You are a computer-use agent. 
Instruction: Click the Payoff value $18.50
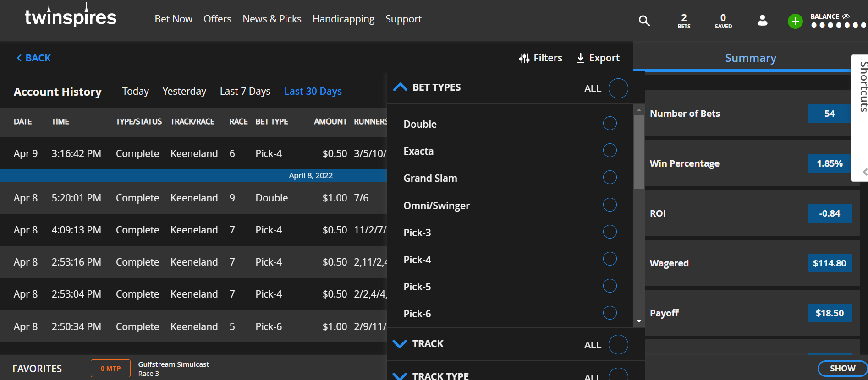[x=829, y=313]
